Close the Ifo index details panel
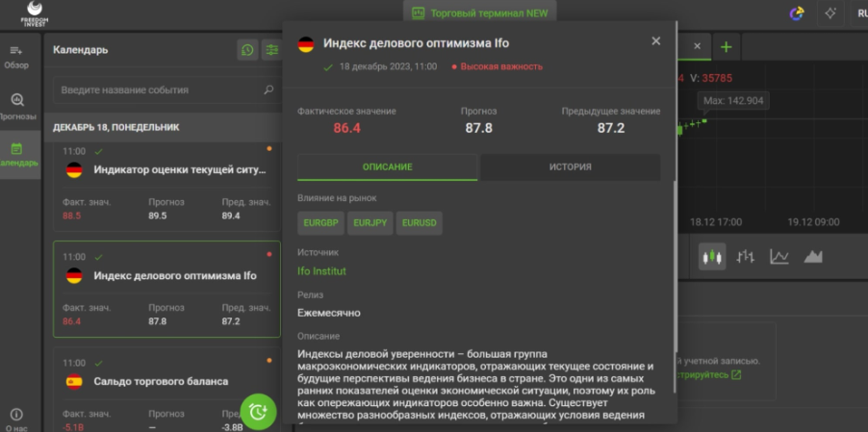The width and height of the screenshot is (868, 432). pyautogui.click(x=656, y=41)
